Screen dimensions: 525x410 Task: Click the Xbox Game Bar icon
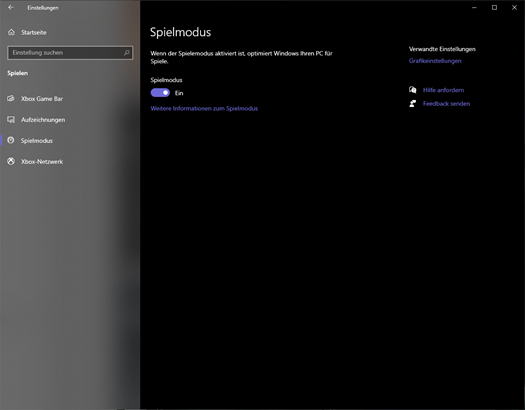(11, 98)
